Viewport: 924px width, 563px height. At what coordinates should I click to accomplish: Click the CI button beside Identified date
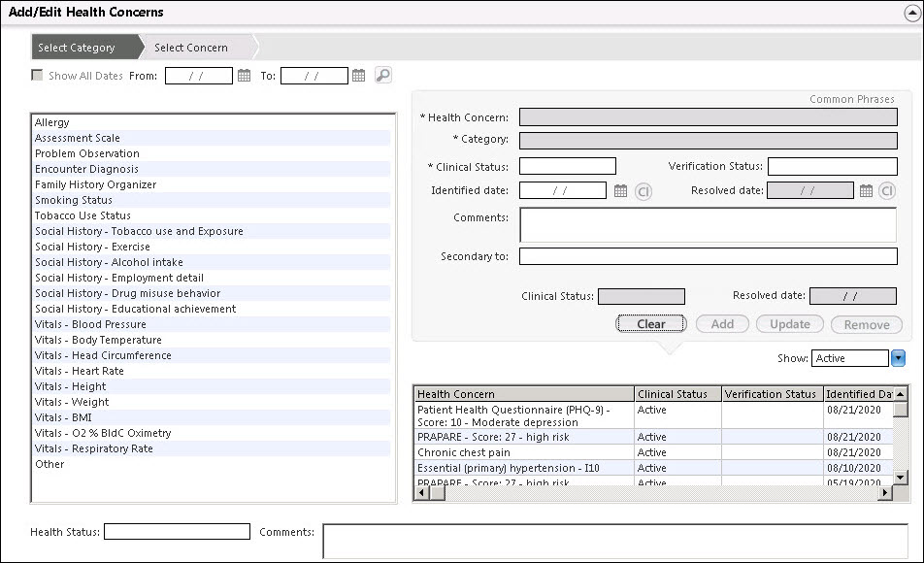click(x=643, y=191)
